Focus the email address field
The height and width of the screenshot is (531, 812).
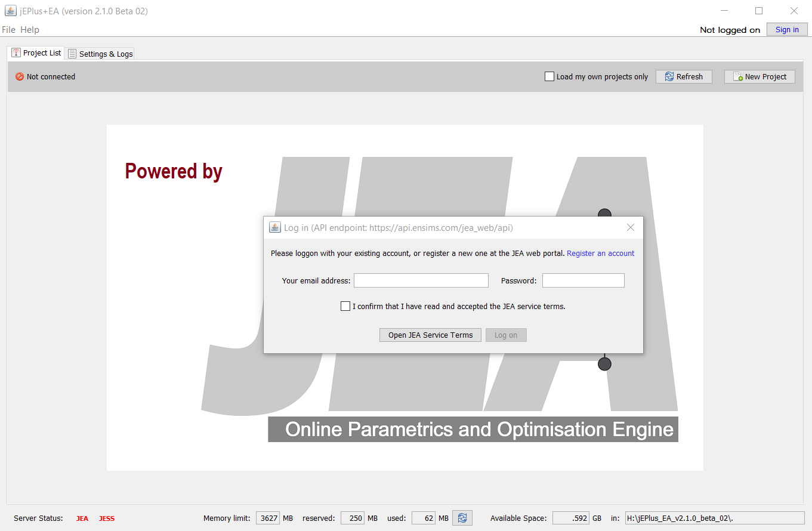421,280
